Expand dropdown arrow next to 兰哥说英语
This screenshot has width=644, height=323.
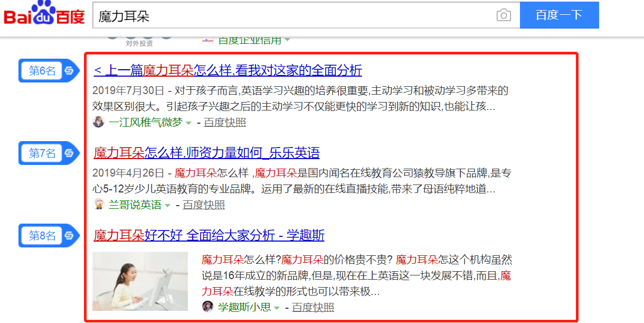(x=167, y=206)
